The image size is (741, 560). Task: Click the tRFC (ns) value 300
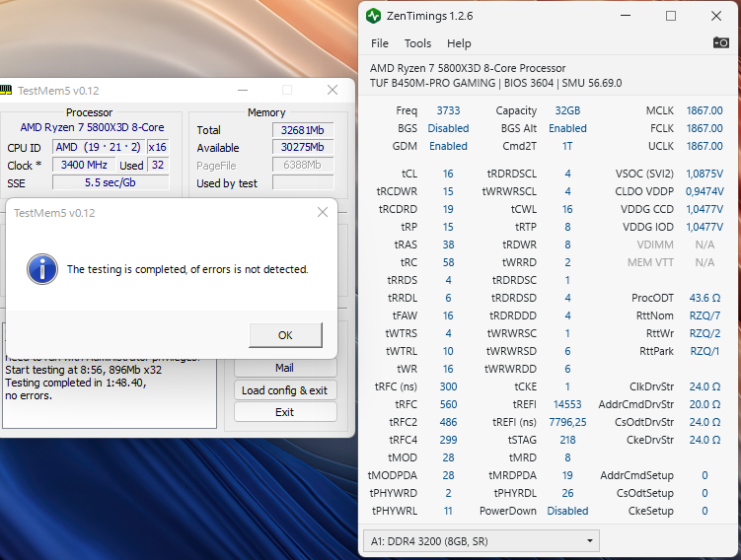point(448,386)
